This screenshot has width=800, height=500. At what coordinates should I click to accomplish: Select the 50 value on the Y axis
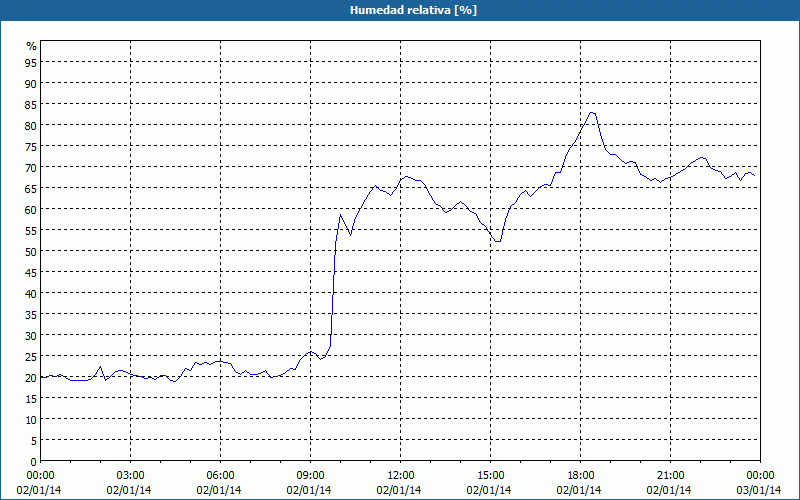[x=31, y=251]
